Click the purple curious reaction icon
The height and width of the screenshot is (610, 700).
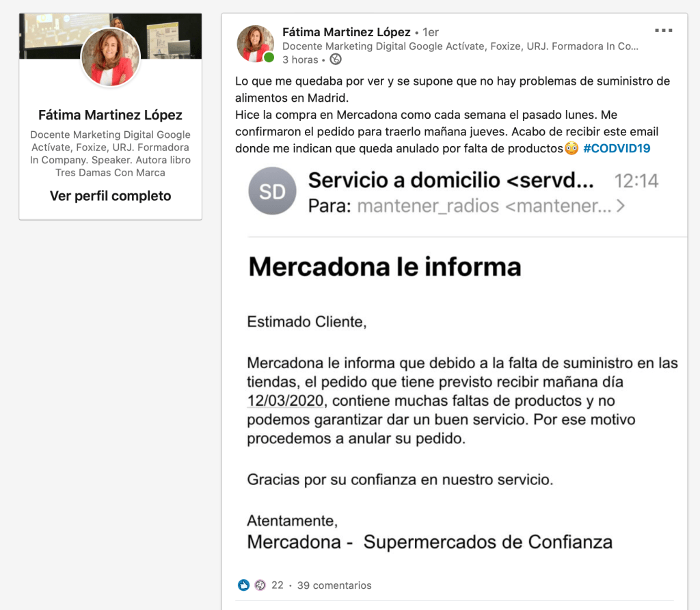pyautogui.click(x=260, y=585)
